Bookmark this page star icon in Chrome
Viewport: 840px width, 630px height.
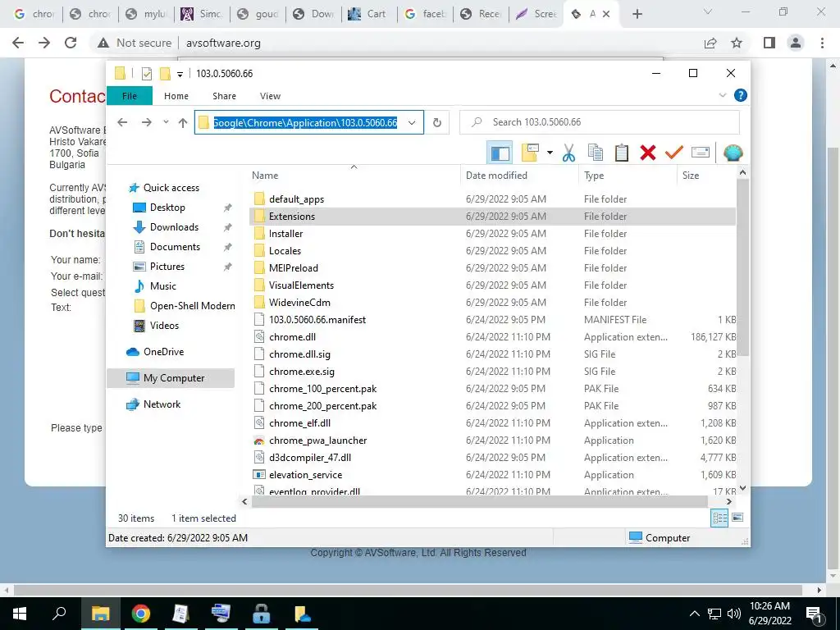(x=737, y=43)
